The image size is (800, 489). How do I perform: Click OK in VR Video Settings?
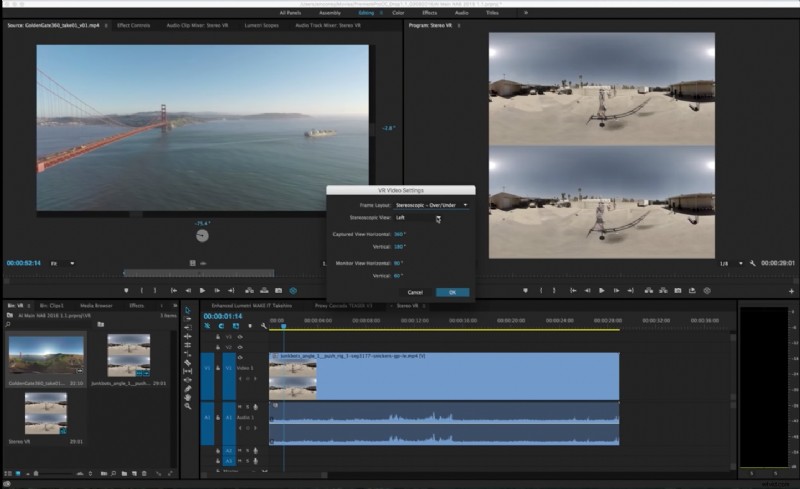coord(453,292)
